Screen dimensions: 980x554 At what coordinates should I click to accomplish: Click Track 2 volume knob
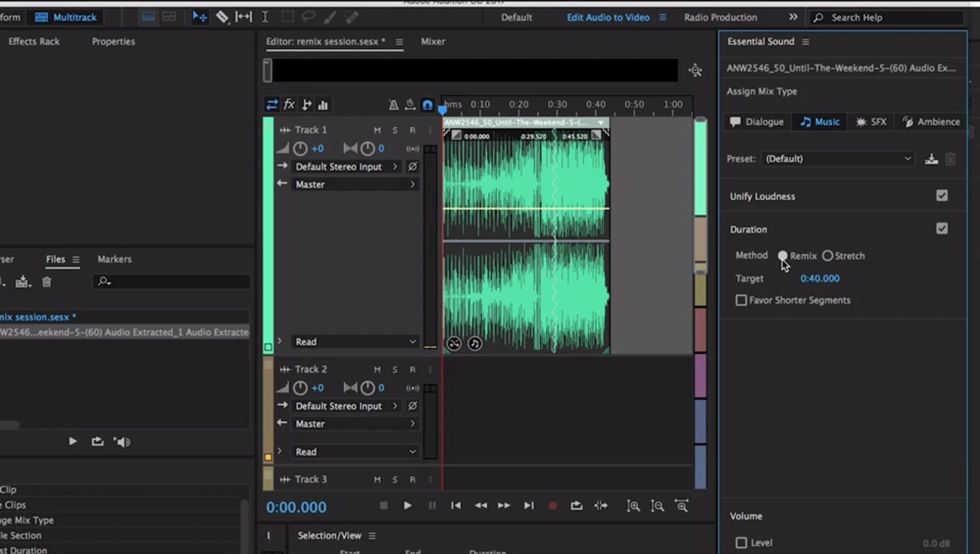tap(300, 388)
